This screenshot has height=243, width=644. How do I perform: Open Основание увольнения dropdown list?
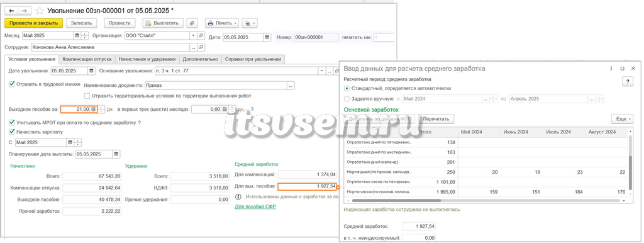[x=321, y=71]
